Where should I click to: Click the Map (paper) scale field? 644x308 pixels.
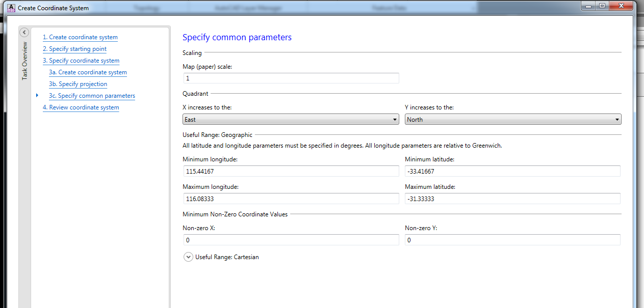[x=291, y=78]
